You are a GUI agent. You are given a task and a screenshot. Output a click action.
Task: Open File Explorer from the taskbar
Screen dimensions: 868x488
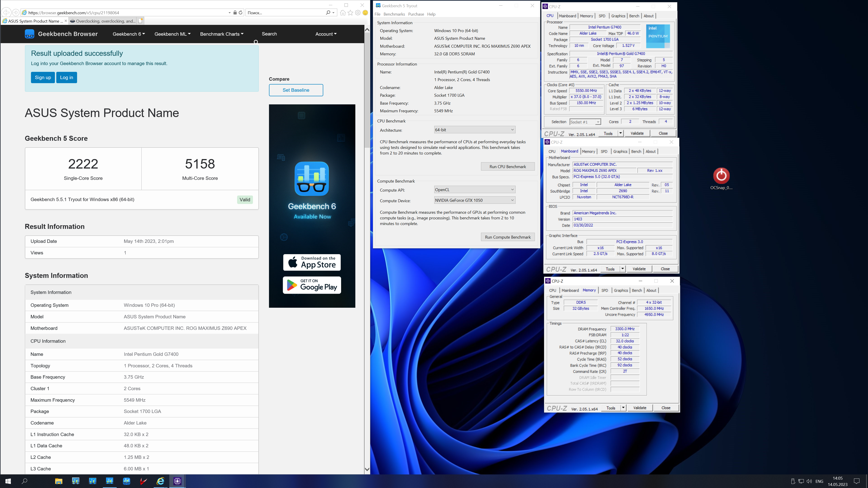[x=59, y=481]
